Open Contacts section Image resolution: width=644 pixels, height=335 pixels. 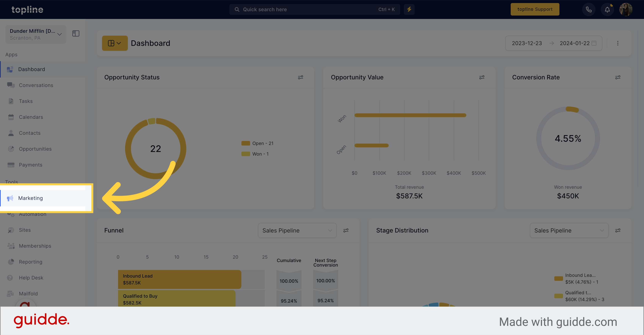point(30,133)
